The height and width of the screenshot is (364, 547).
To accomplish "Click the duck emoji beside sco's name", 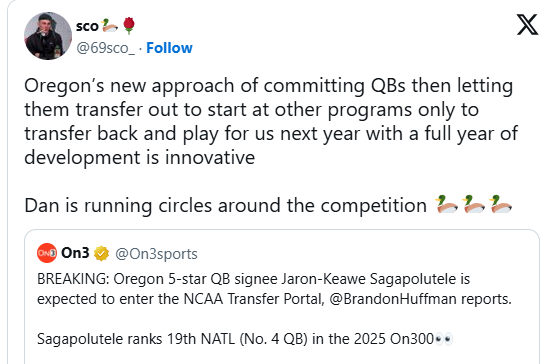I will click(110, 26).
